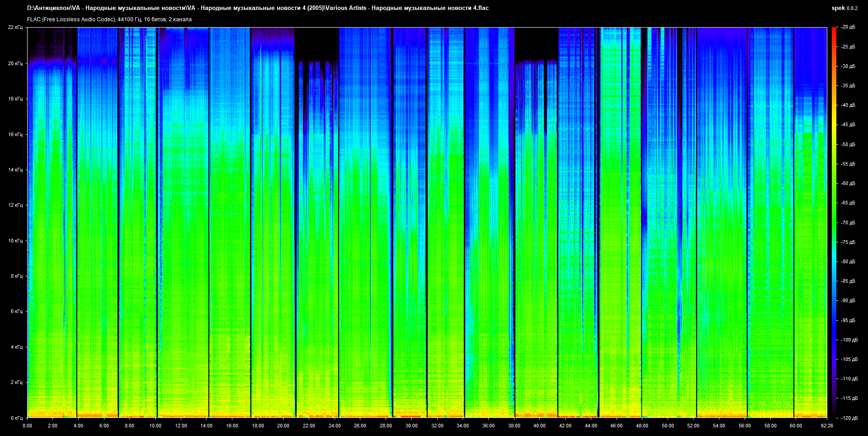Select the 30:00 time axis marker
The width and height of the screenshot is (868, 436).
tap(411, 426)
